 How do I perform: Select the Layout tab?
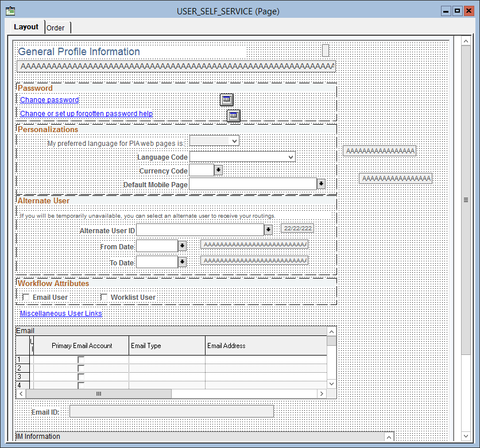26,26
